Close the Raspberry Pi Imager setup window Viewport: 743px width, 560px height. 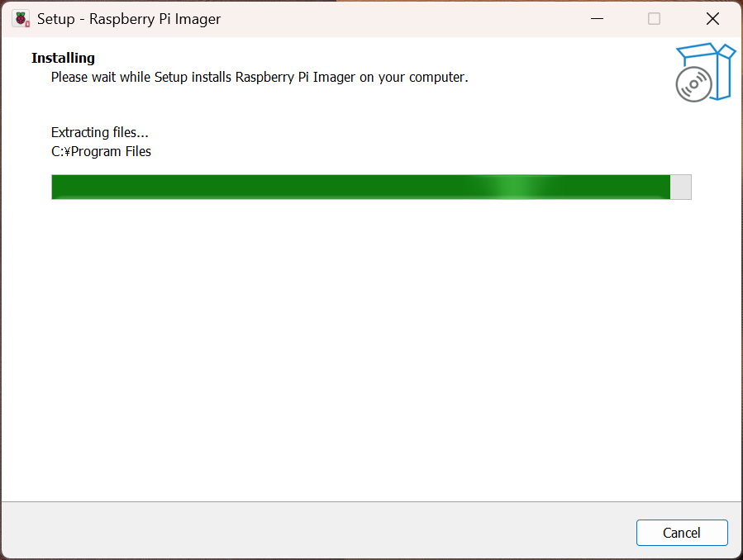[712, 18]
